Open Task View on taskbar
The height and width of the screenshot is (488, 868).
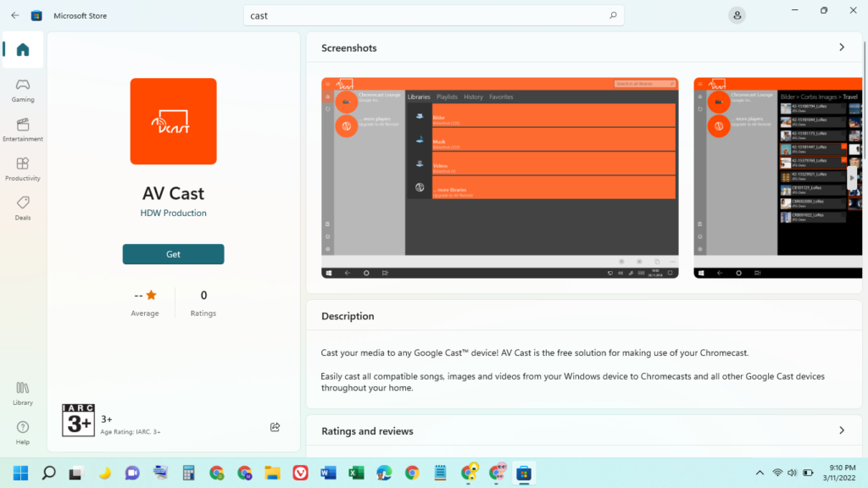[75, 473]
